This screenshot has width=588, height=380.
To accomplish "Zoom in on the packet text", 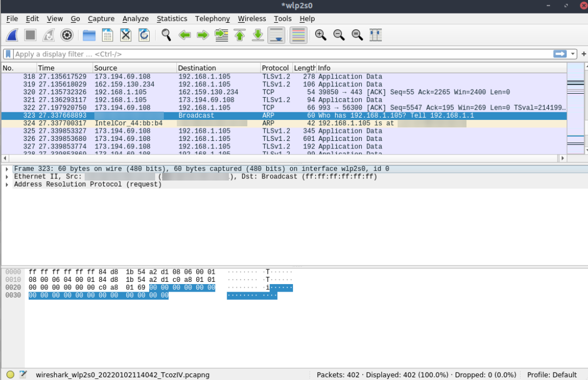I will pyautogui.click(x=321, y=35).
